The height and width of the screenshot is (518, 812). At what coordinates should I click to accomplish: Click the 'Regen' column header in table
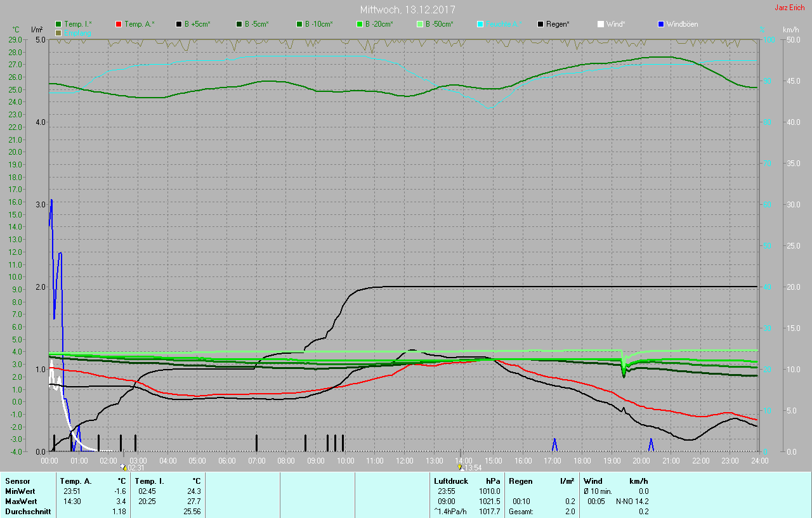[520, 481]
